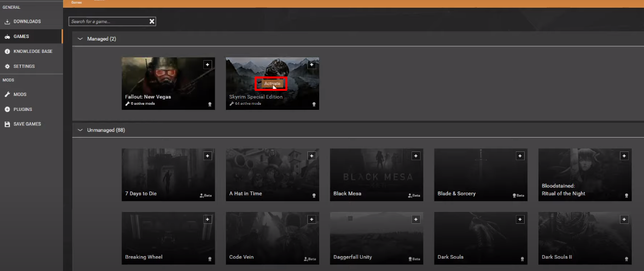This screenshot has height=271, width=644.
Task: Click Activate on Skyrim Special Edition
Action: [272, 84]
